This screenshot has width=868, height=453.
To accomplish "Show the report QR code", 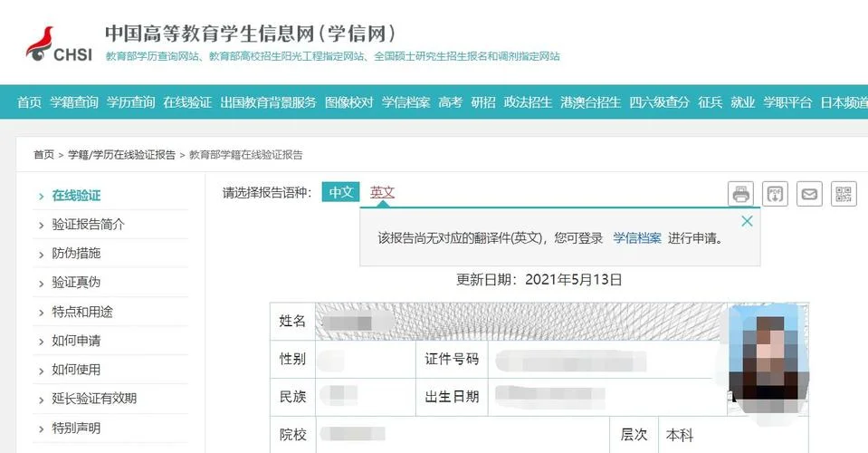I will 844,195.
